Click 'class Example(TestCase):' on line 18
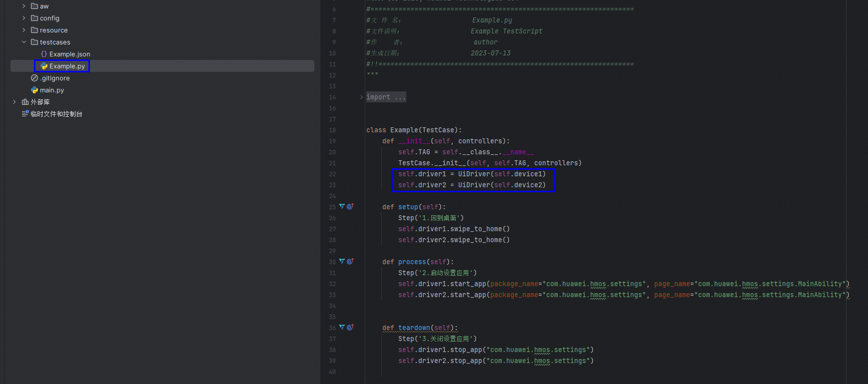Viewport: 868px width, 384px height. (x=414, y=130)
